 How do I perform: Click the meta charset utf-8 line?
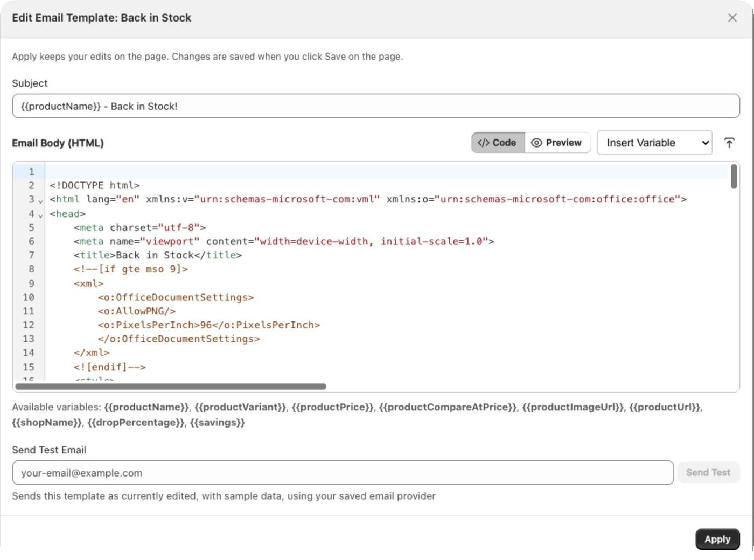click(139, 227)
